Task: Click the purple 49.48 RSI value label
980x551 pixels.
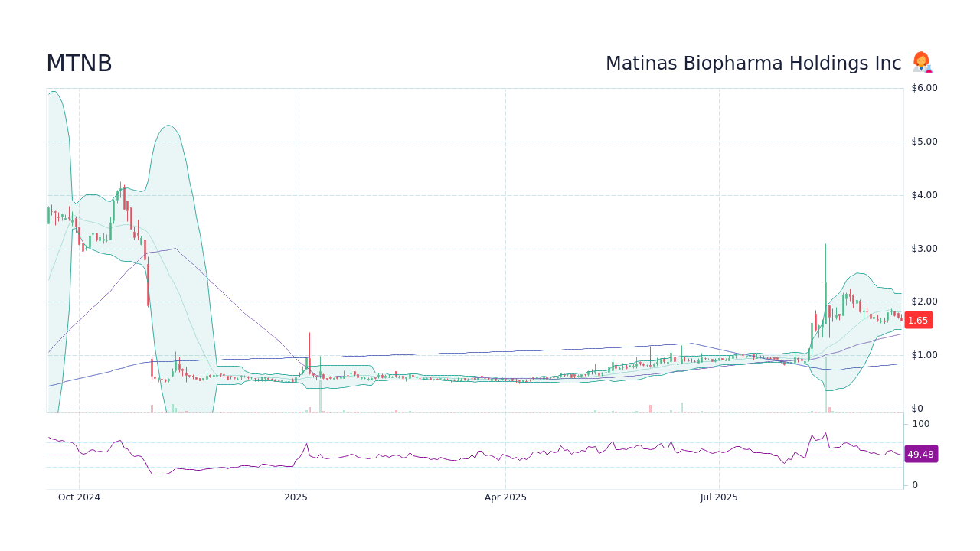Action: 921,455
